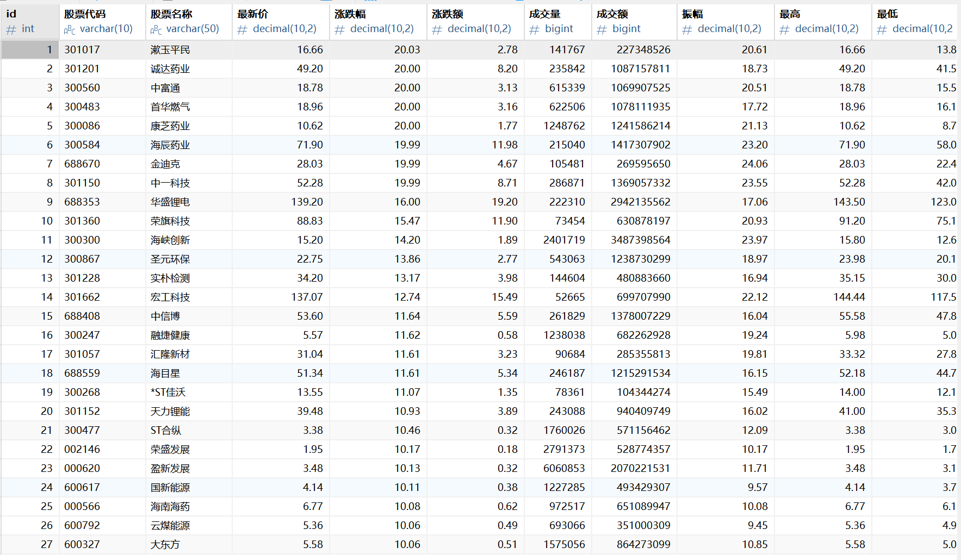
Task: Click the numeric type icon under 最新价
Action: pyautogui.click(x=243, y=30)
